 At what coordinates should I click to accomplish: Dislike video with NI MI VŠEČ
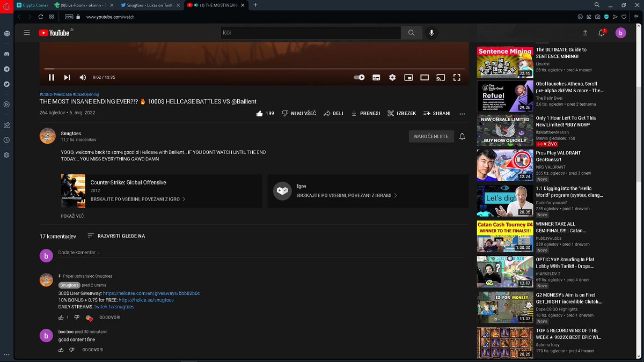(x=299, y=114)
